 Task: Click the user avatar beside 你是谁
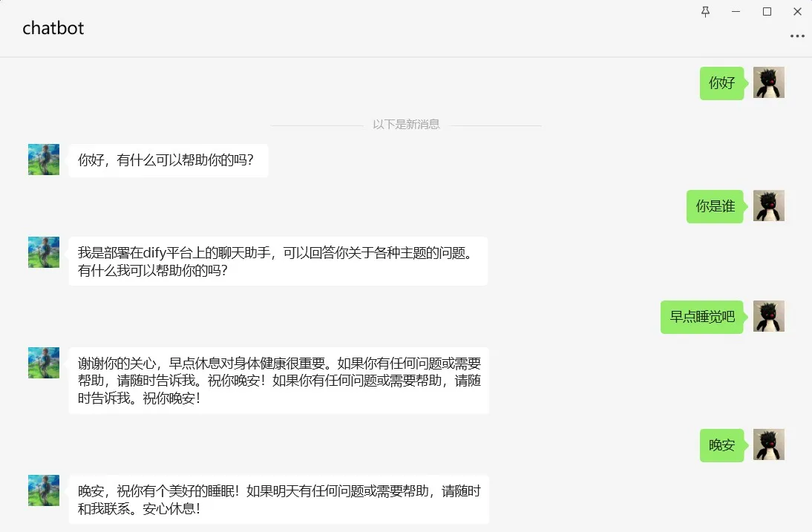[768, 206]
